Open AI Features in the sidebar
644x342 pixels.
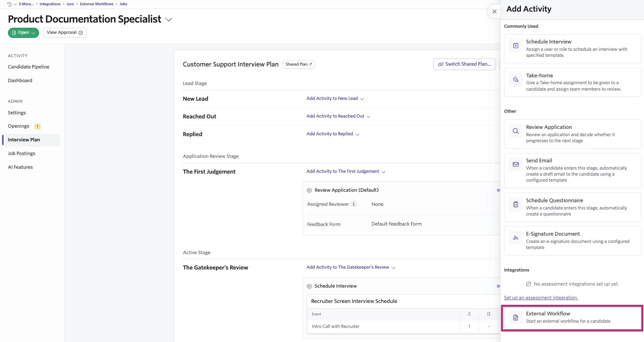point(21,167)
